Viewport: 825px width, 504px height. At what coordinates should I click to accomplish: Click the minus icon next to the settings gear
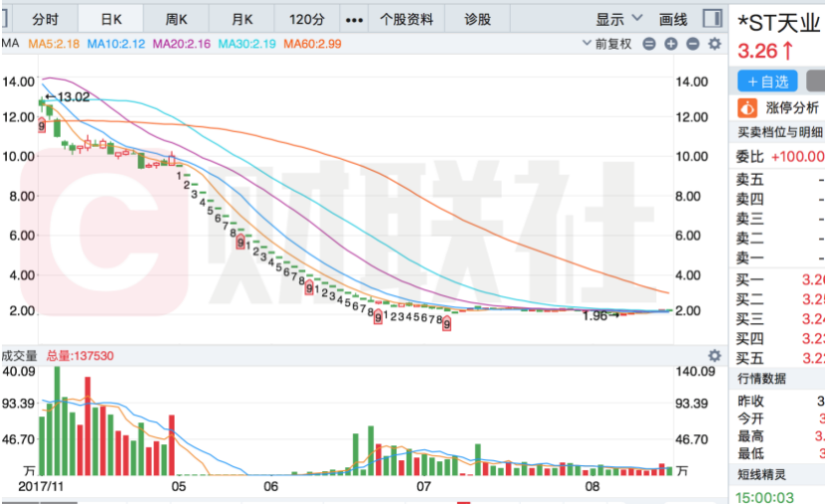[x=692, y=44]
